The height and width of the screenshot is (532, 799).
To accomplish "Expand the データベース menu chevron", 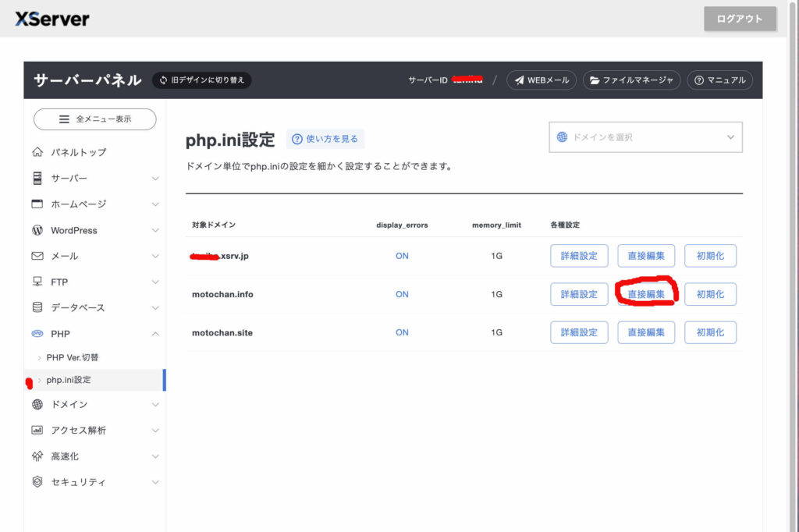I will (155, 308).
